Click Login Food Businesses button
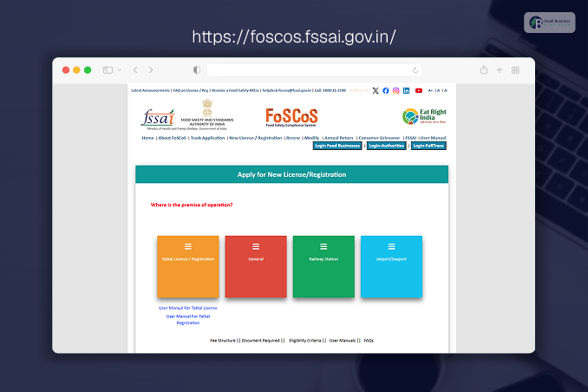The height and width of the screenshot is (392, 588). (x=337, y=146)
